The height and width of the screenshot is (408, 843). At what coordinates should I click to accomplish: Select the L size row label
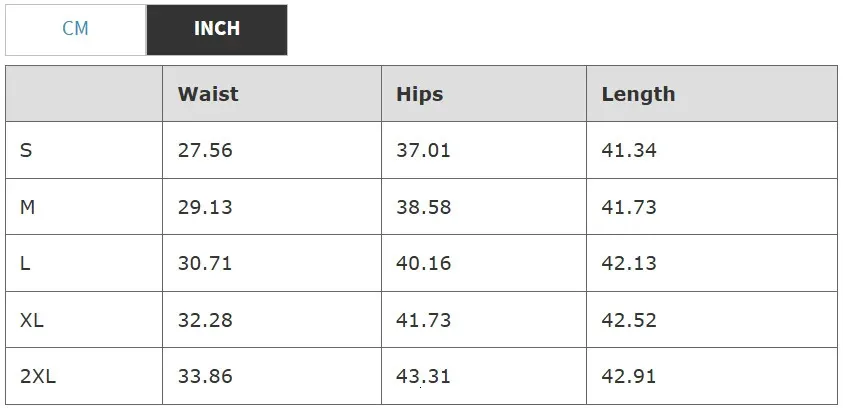(25, 264)
